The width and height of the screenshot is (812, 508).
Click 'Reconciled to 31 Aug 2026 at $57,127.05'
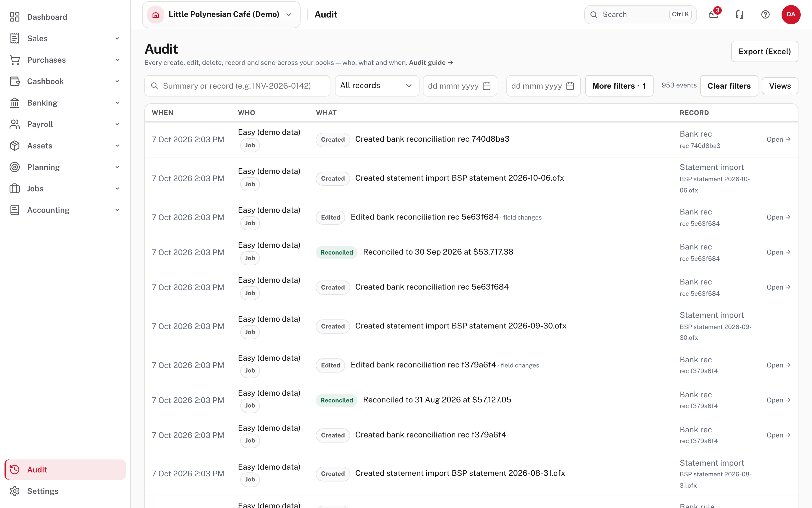pos(437,400)
